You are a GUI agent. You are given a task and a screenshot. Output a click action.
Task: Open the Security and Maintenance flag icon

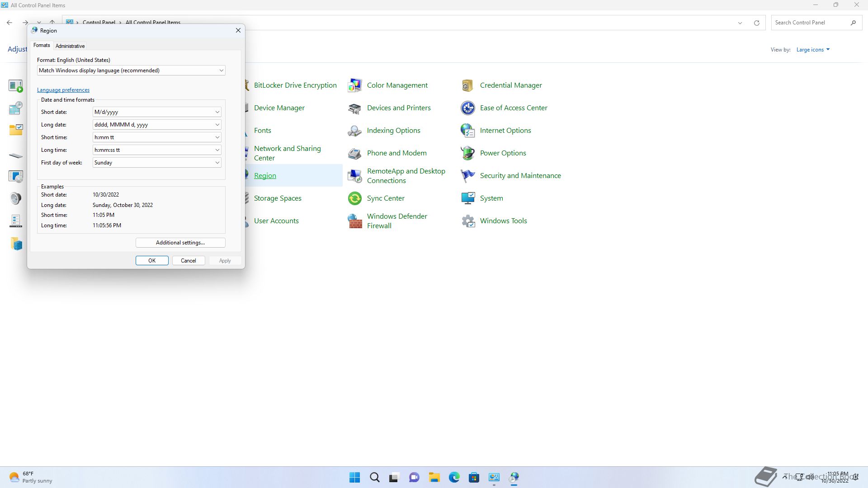tap(468, 176)
